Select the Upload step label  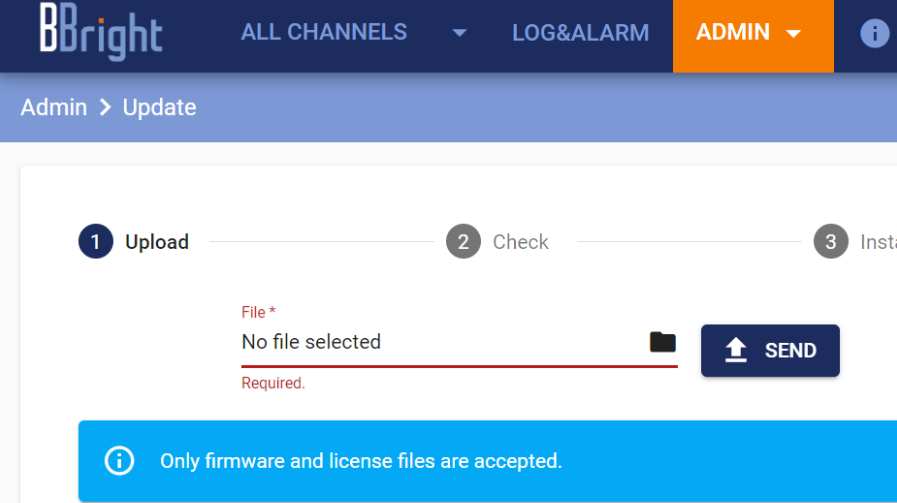coord(157,242)
